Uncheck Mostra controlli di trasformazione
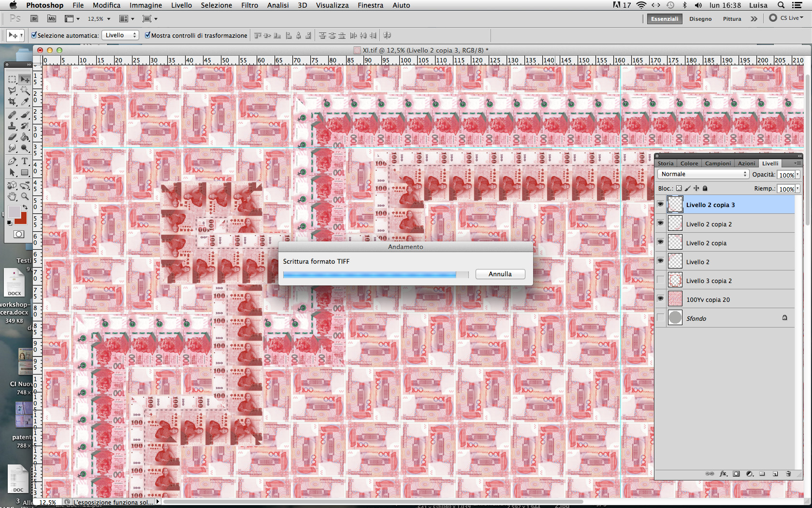The height and width of the screenshot is (508, 812). pyautogui.click(x=148, y=35)
